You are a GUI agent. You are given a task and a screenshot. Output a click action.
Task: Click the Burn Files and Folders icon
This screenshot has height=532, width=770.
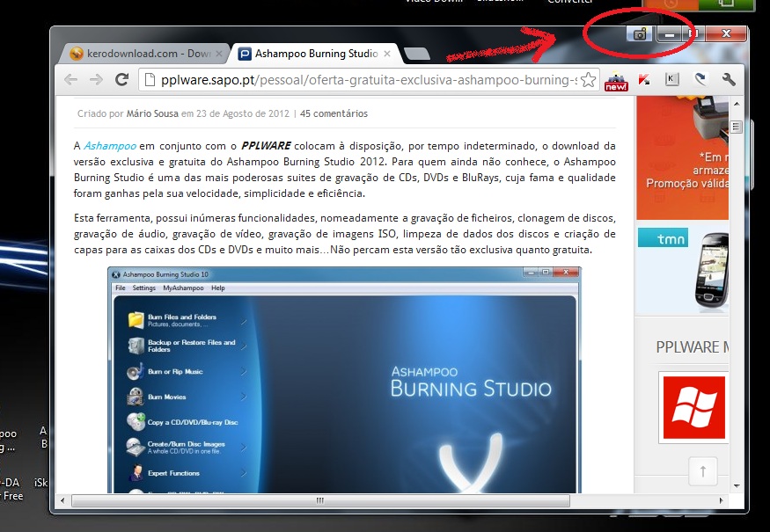[136, 319]
